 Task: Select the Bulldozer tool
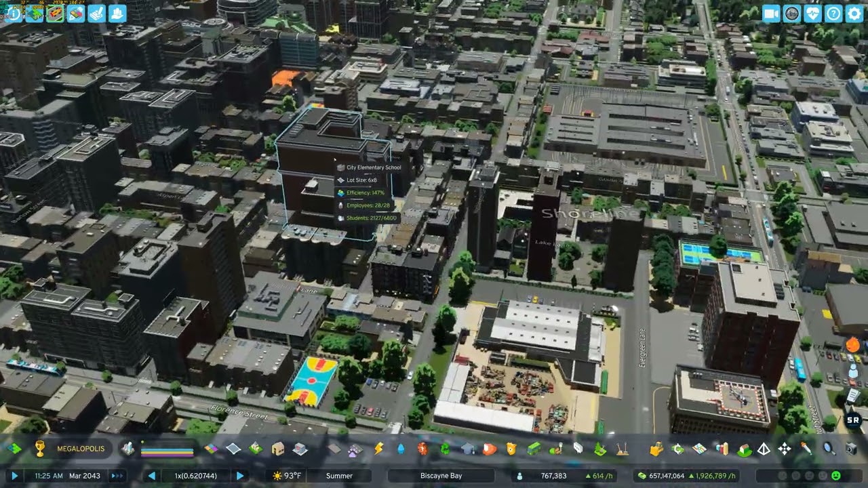pos(656,449)
